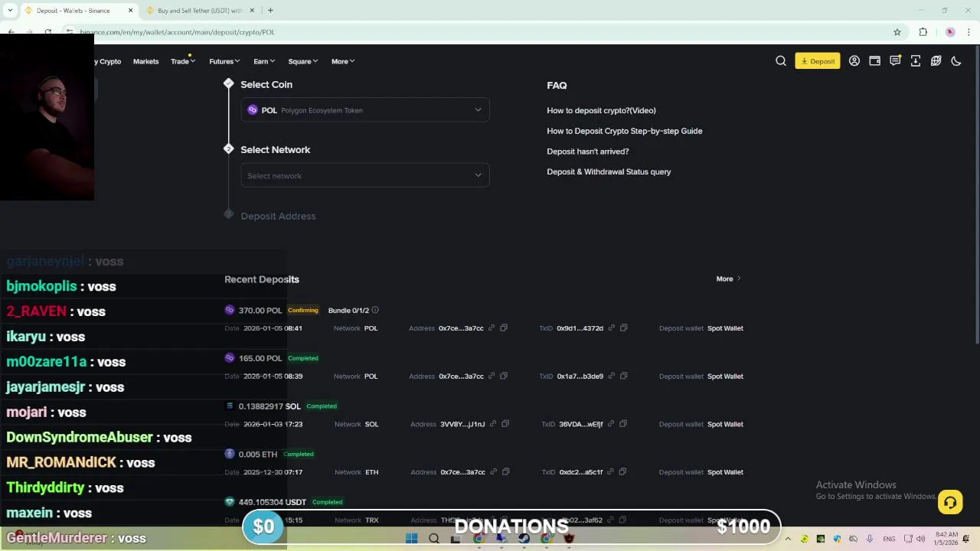Viewport: 980px width, 551px height.
Task: Click the Confirming status badge
Action: (303, 310)
